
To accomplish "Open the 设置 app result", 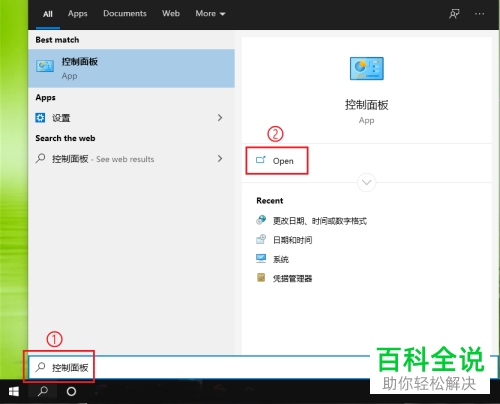I will tap(131, 118).
